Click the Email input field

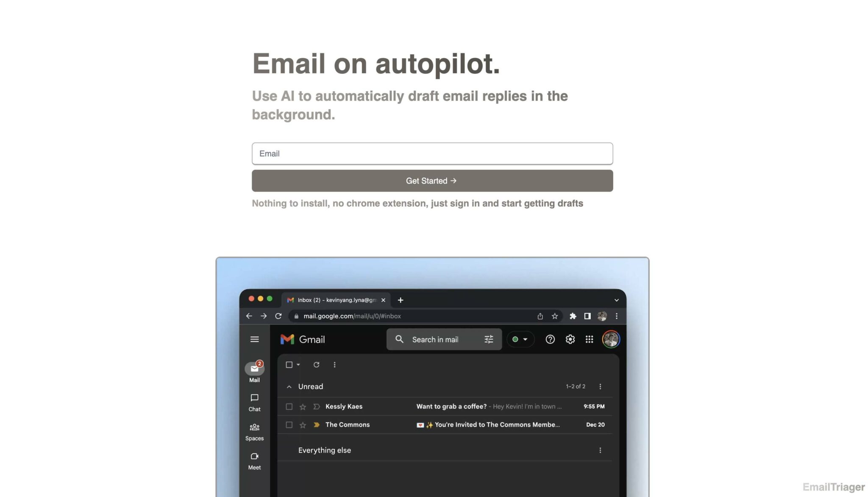point(432,154)
